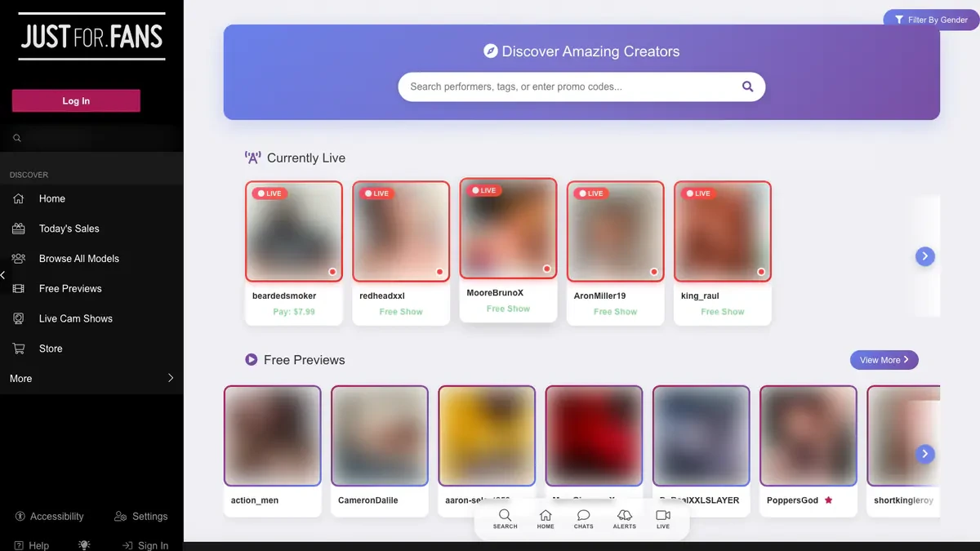The width and height of the screenshot is (980, 551).
Task: Open Live from bottom bar
Action: click(663, 519)
